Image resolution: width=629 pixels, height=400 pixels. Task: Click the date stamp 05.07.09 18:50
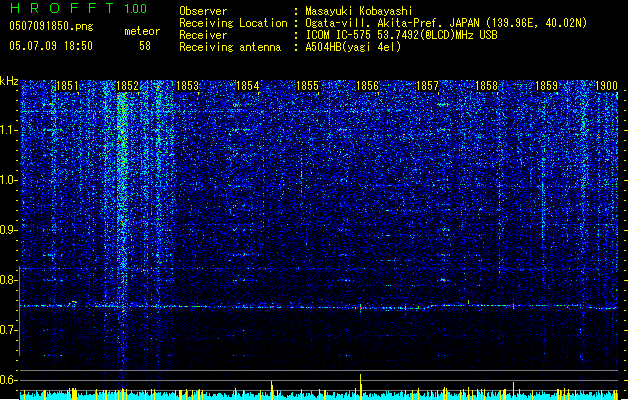(51, 46)
